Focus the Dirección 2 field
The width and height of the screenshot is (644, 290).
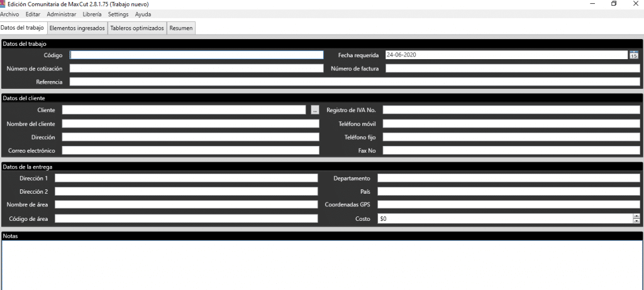coord(186,191)
